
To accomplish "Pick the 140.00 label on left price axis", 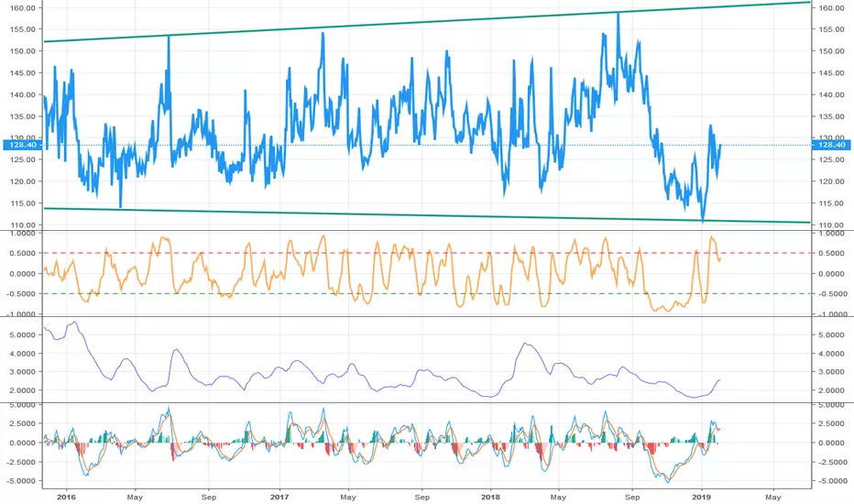I will [22, 94].
